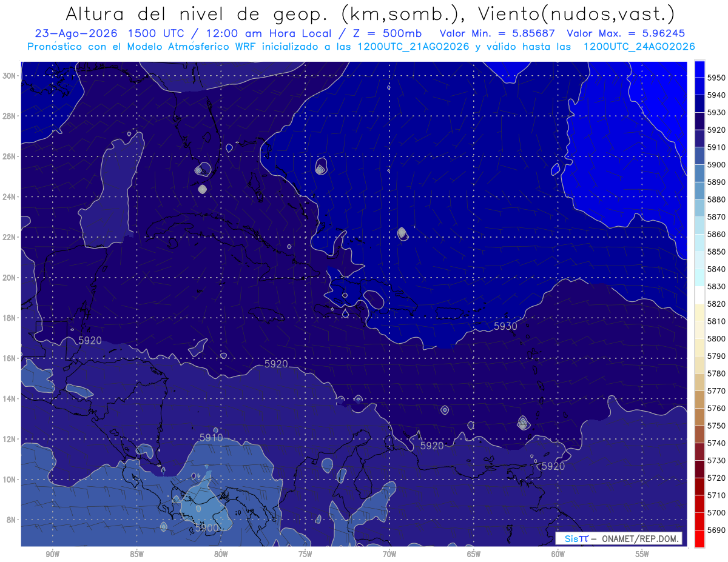Click the 5930 contour label on the map
Image resolution: width=728 pixels, height=562 pixels.
[505, 326]
